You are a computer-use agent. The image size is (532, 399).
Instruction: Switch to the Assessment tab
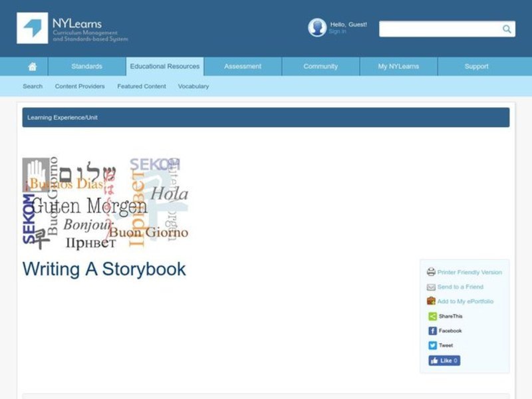click(242, 66)
